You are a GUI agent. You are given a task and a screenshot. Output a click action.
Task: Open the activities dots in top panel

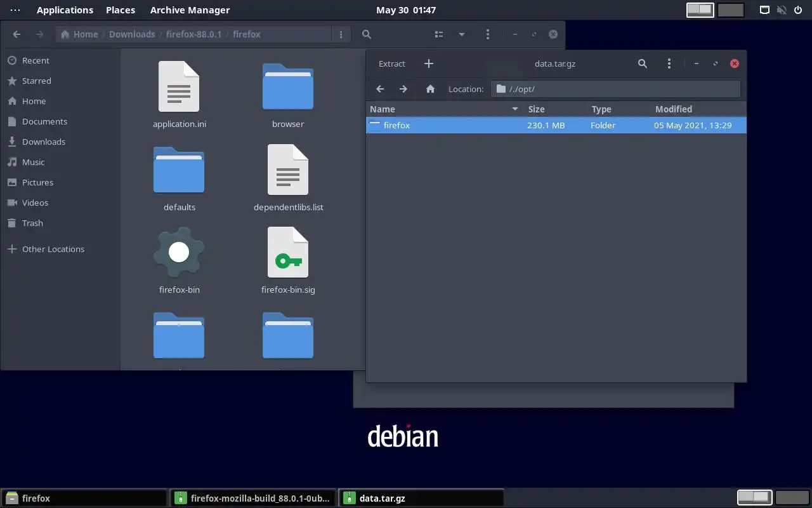click(15, 10)
